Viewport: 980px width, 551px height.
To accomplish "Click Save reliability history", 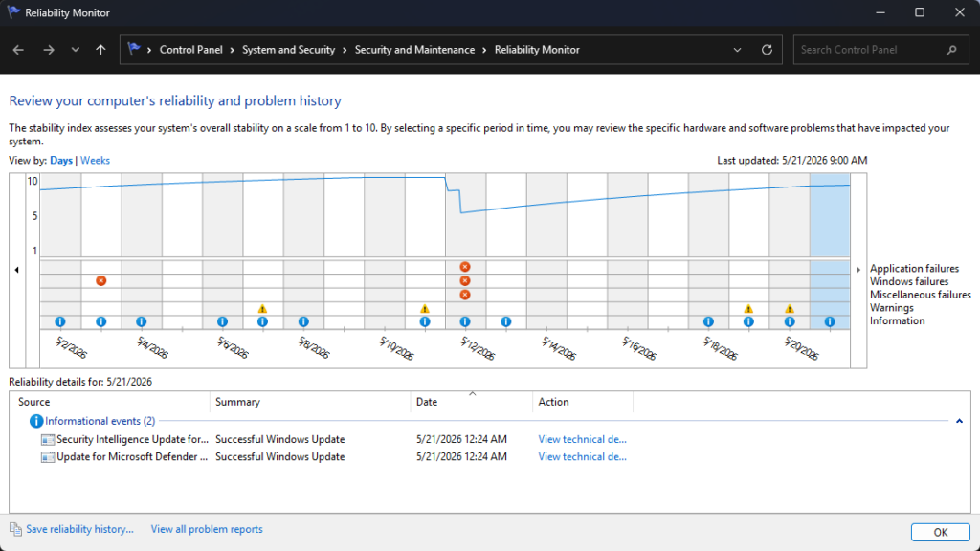I will click(x=79, y=529).
